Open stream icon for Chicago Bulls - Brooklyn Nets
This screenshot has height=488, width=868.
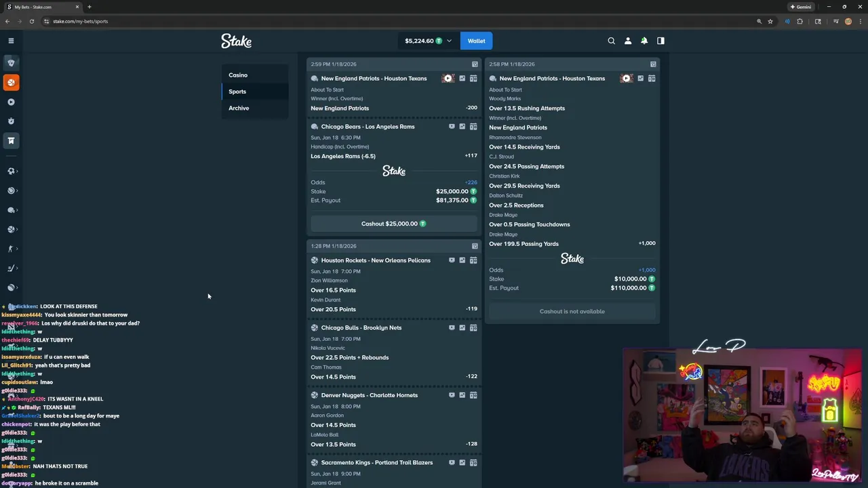pyautogui.click(x=452, y=328)
